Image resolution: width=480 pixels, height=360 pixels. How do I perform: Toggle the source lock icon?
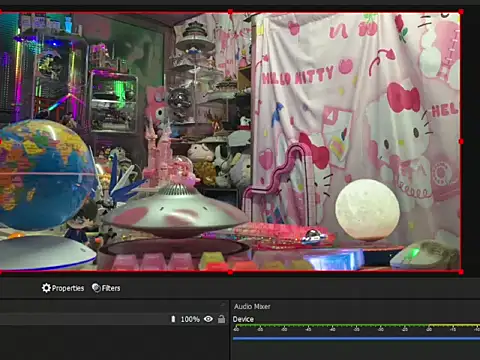tap(221, 319)
